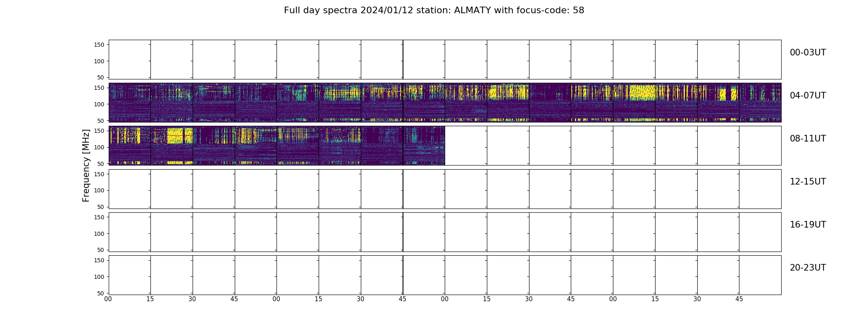Select the '16-19UT' row label
The width and height of the screenshot is (868, 331).
coord(808,225)
